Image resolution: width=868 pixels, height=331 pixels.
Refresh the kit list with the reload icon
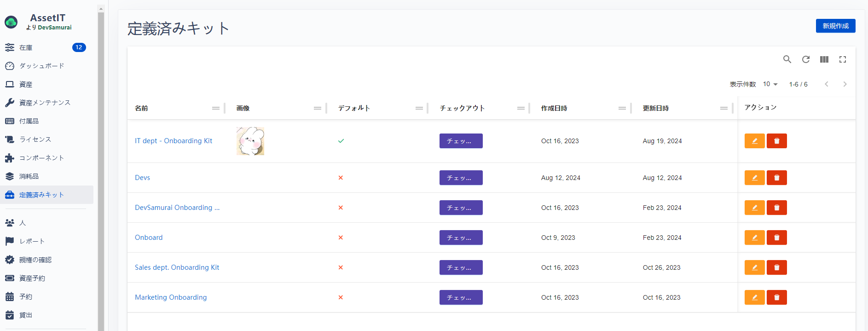805,59
